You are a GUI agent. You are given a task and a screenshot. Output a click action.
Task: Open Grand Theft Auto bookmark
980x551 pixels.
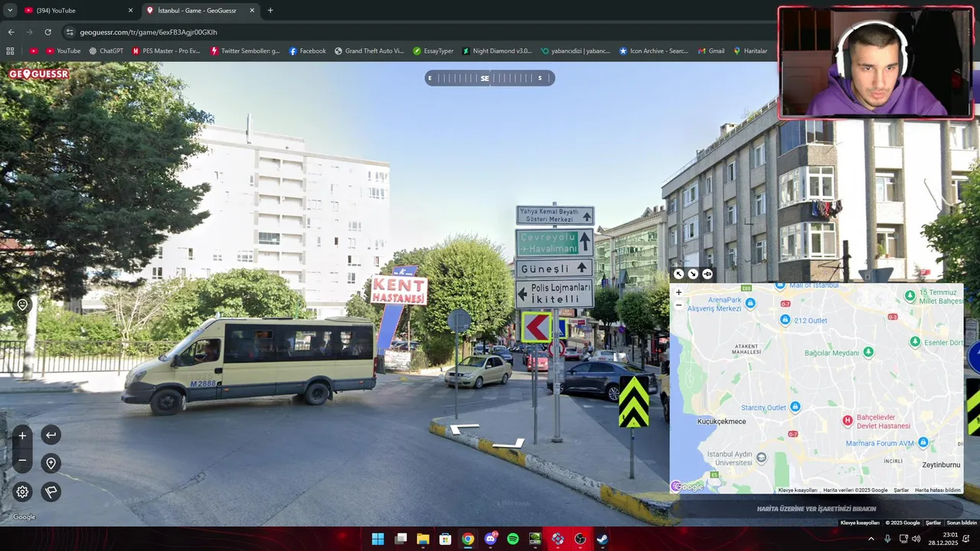(x=369, y=51)
